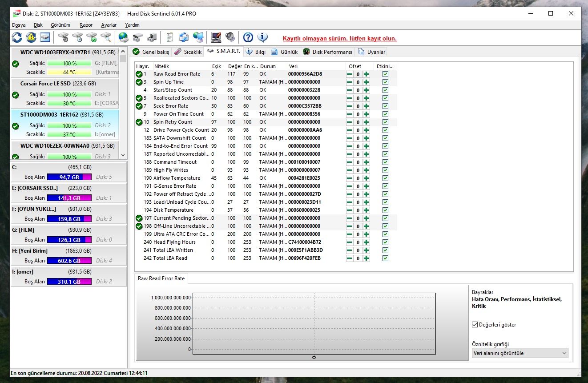Screen dimensions: 588x383
Task: Increase offset for Total LBA Read
Action: [366, 258]
